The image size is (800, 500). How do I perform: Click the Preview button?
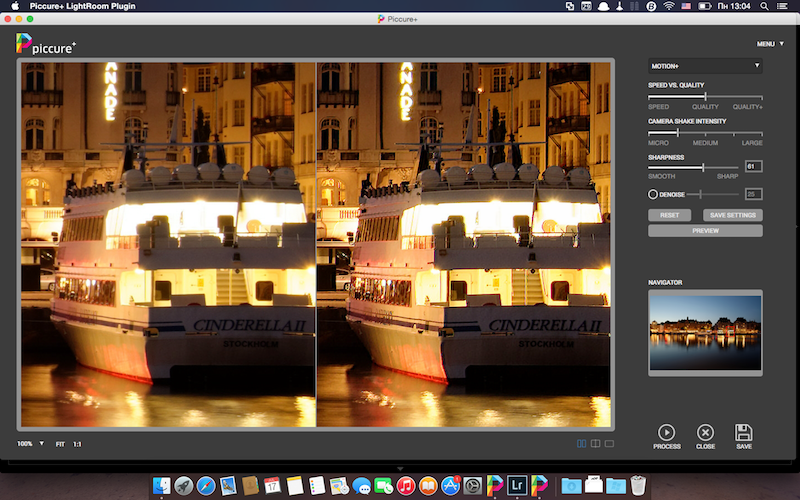[x=705, y=231]
